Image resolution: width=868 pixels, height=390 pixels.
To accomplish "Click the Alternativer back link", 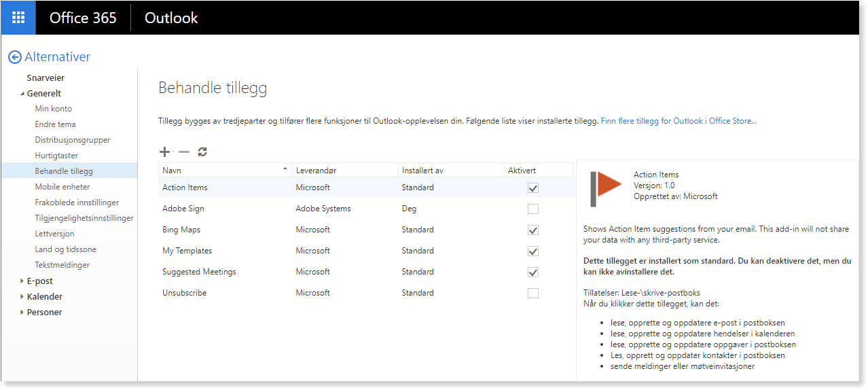I will (58, 57).
